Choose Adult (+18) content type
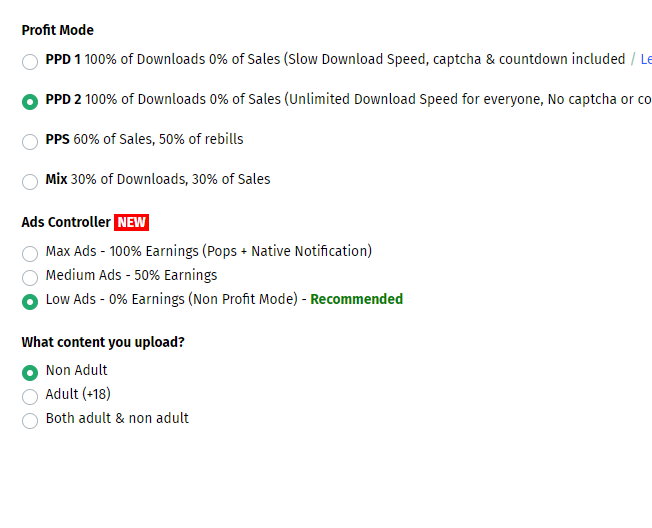 [30, 397]
